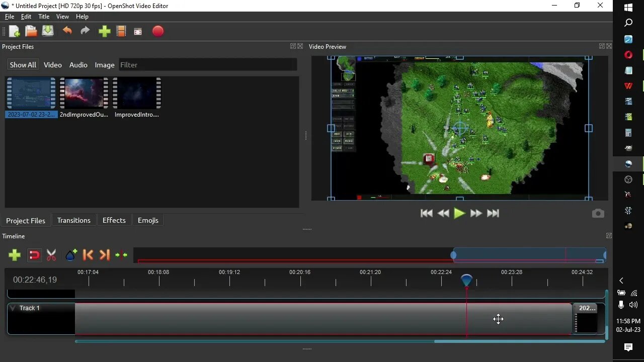Open the Opera browser taskbar icon

click(x=628, y=54)
